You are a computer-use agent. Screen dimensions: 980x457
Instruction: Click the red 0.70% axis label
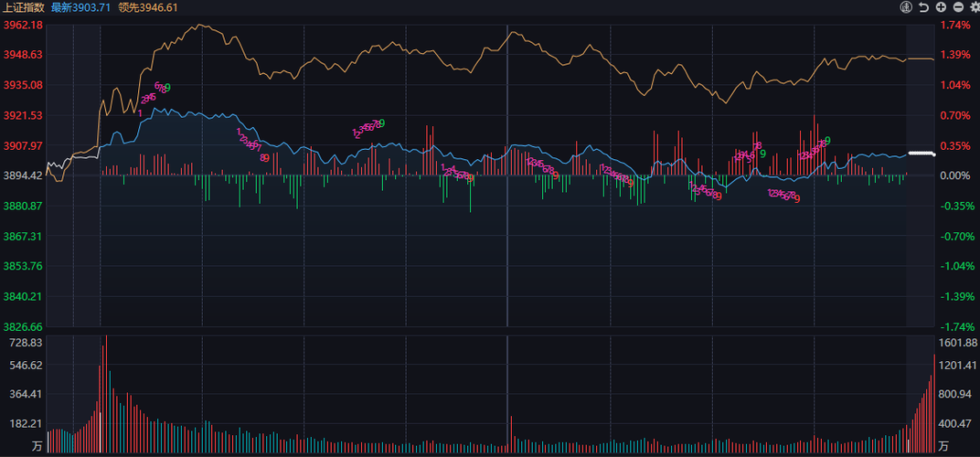956,115
